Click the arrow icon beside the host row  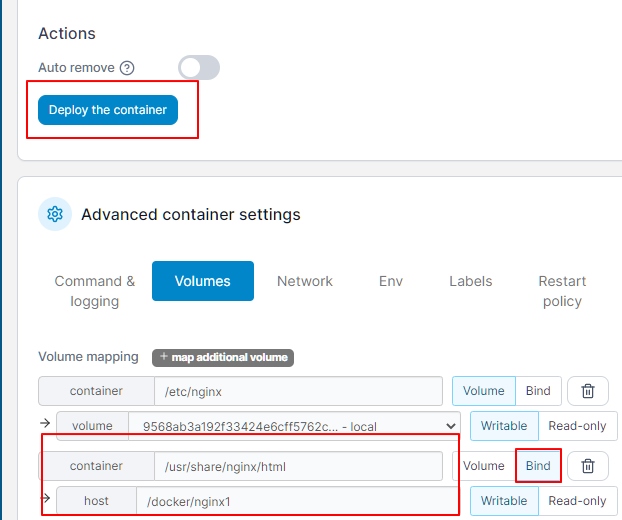45,498
